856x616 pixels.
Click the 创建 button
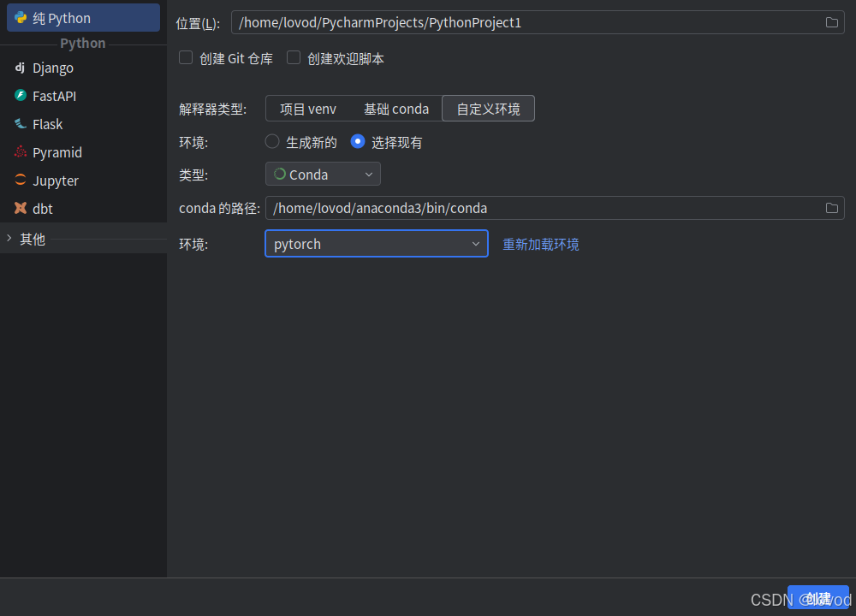pos(817,598)
